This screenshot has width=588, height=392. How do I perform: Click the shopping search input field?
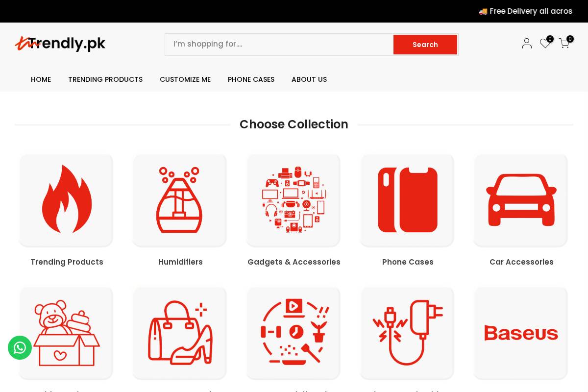pos(279,45)
